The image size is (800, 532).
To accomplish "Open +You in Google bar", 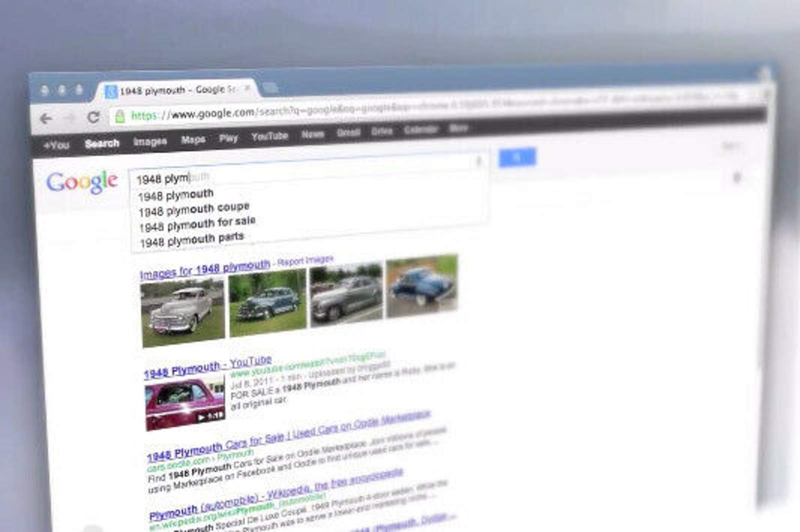I will pos(56,145).
